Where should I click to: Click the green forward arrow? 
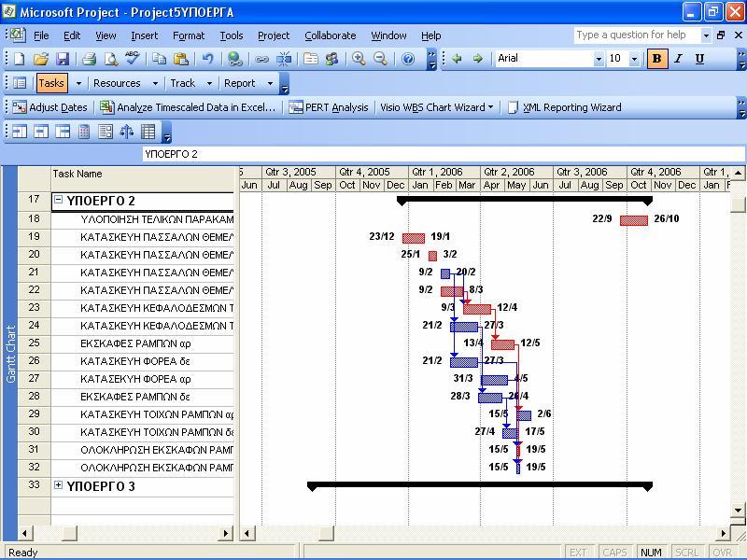(477, 59)
